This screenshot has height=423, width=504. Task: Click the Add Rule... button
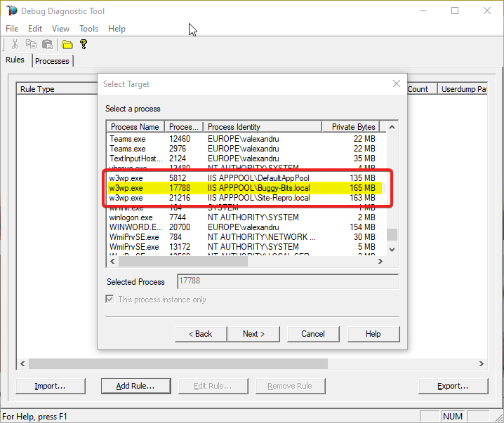(135, 386)
